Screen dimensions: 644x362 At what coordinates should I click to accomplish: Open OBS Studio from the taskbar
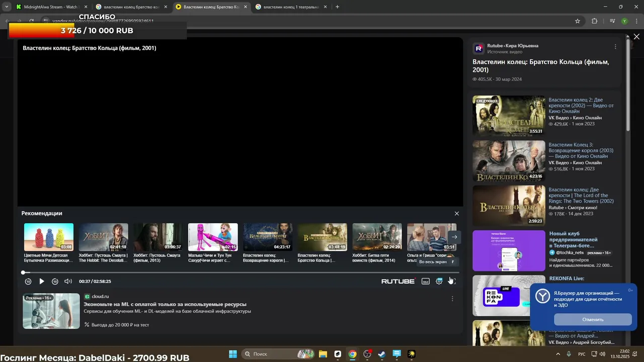point(367,354)
